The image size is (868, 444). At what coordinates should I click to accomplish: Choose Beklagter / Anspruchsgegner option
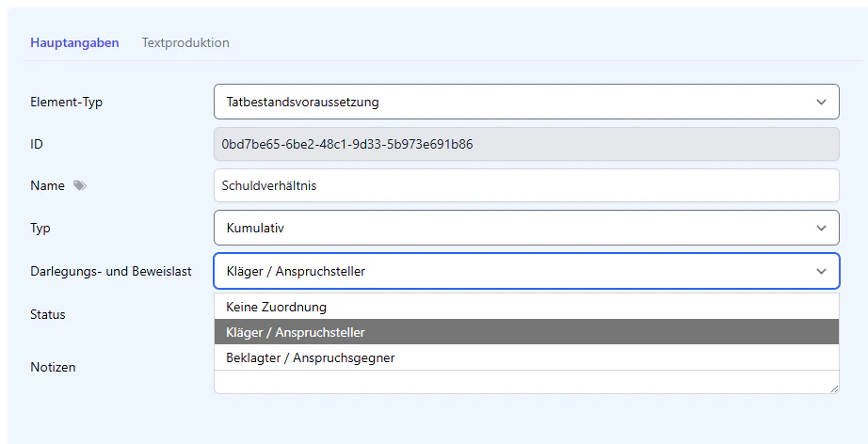coord(526,357)
